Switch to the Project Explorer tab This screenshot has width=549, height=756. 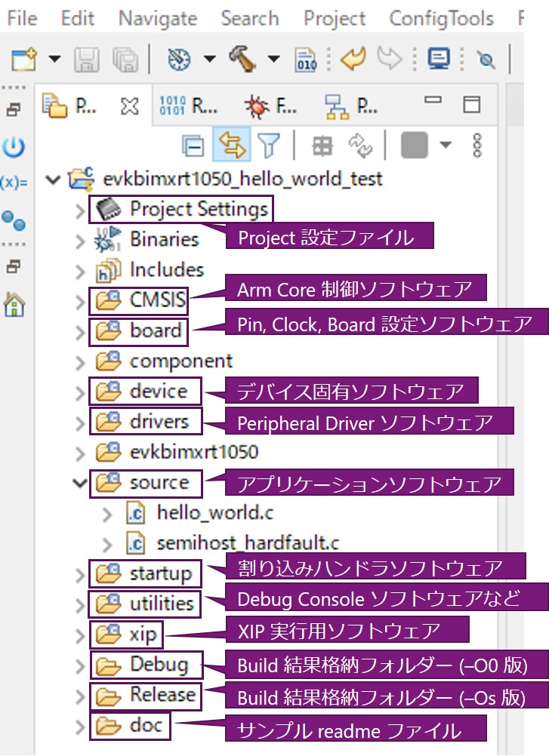[x=69, y=106]
